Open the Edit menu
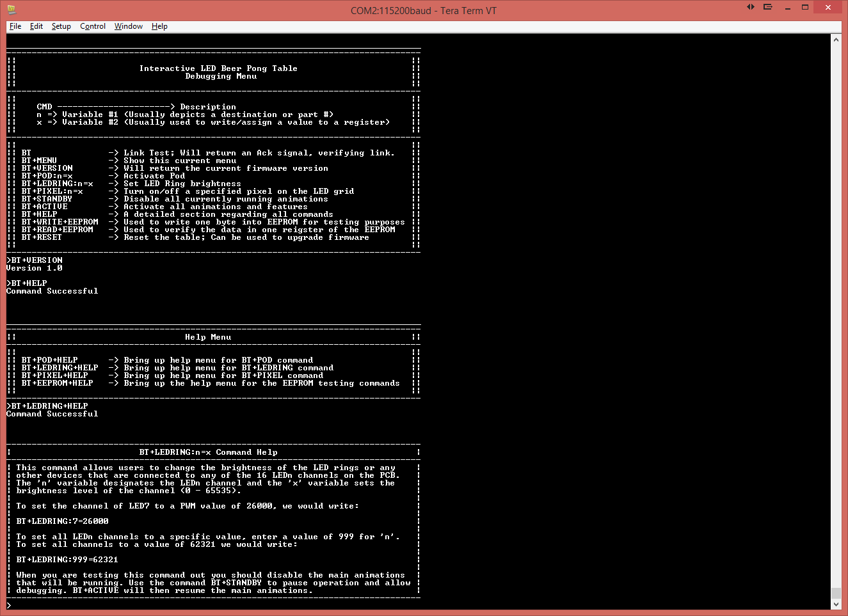The image size is (848, 616). pos(36,26)
